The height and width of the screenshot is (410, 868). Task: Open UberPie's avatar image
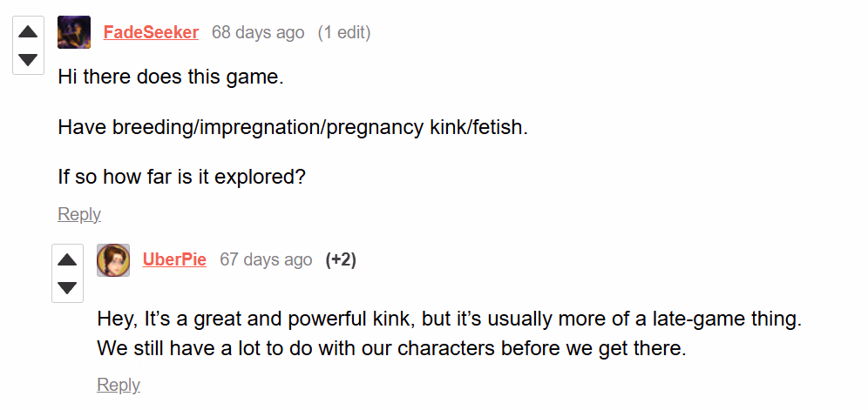pos(113,260)
